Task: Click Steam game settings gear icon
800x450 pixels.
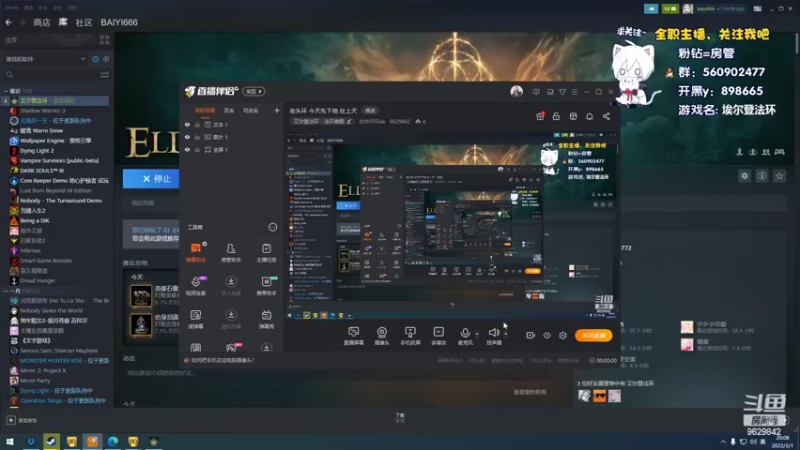Action: click(x=744, y=176)
